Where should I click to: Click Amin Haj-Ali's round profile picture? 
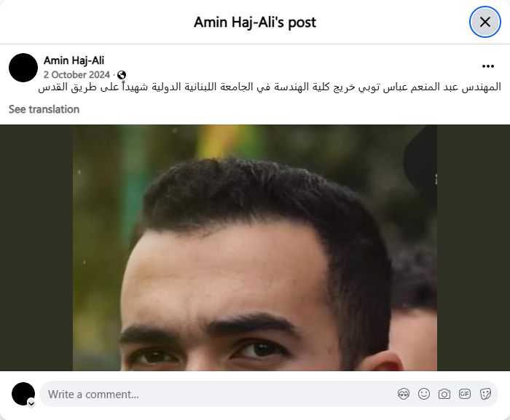(x=23, y=68)
